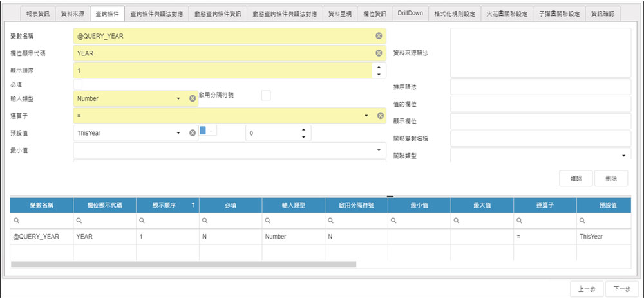Image resolution: width=644 pixels, height=299 pixels.
Task: Toggle the 必填 checkbox
Action: pos(78,84)
